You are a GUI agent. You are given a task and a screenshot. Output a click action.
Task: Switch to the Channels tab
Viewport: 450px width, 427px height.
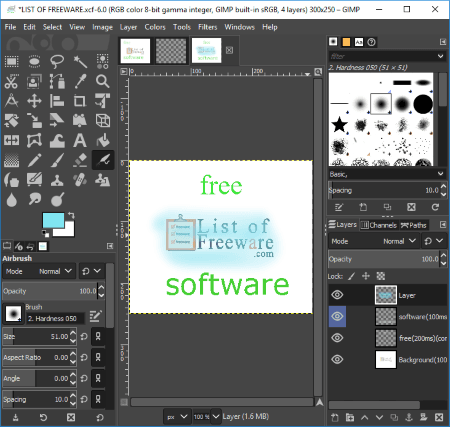coord(379,225)
